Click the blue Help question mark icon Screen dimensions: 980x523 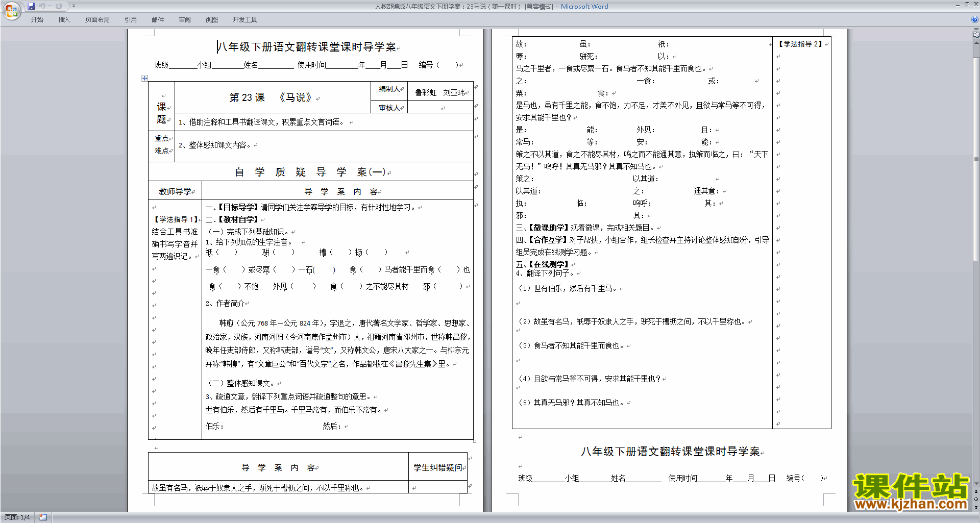pyautogui.click(x=975, y=20)
